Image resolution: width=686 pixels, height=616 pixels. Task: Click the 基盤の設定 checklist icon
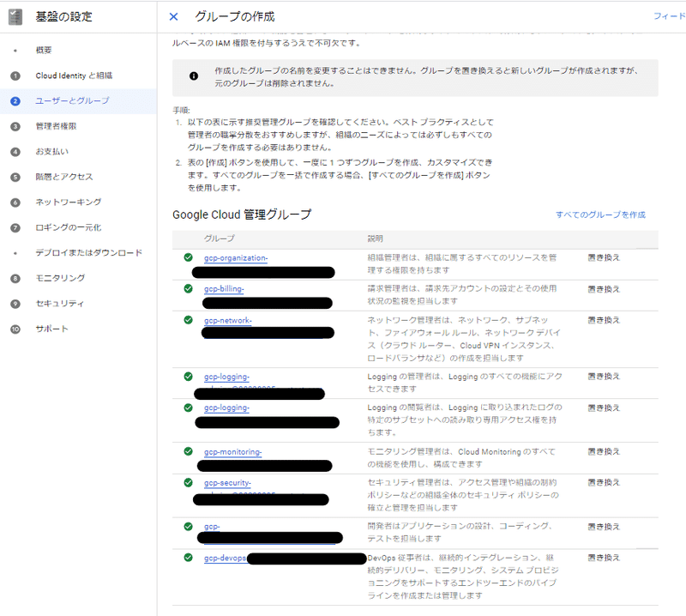pos(15,16)
